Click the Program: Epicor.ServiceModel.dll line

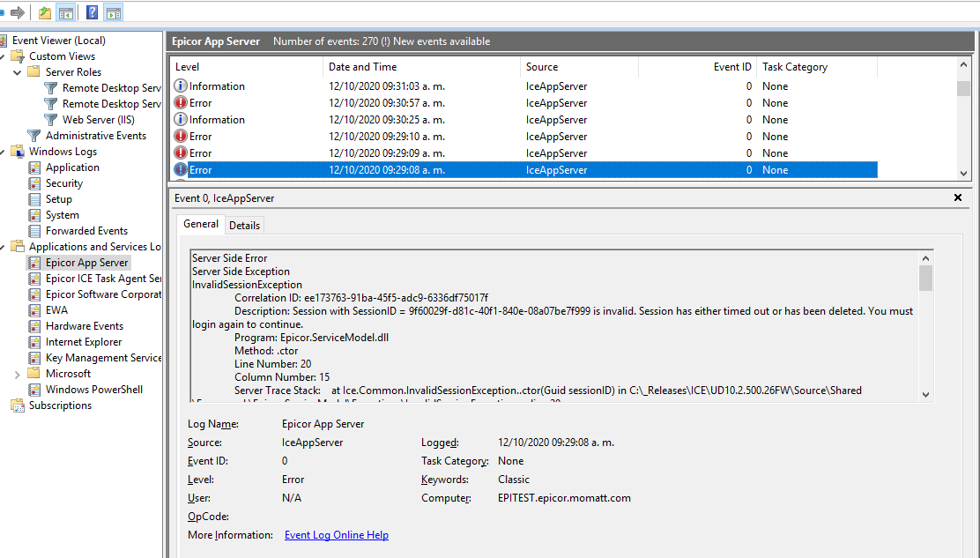(x=311, y=338)
